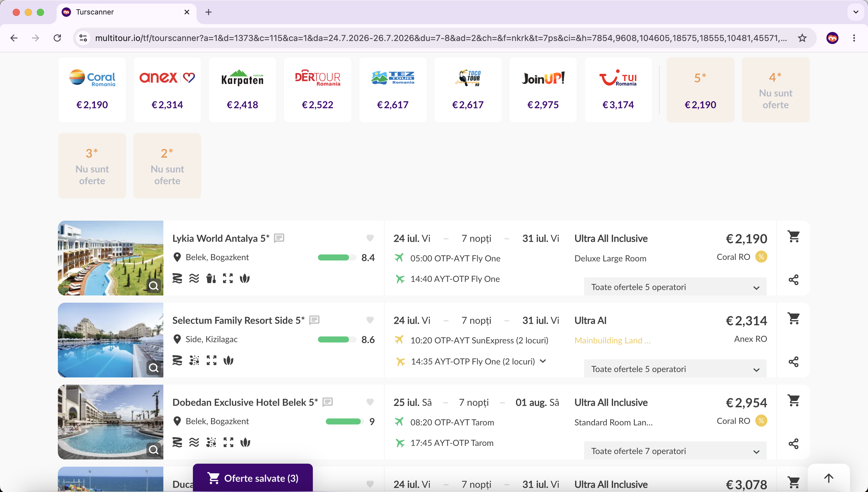This screenshot has width=868, height=492.
Task: Favorite Lykia World Antalya with heart icon
Action: click(x=370, y=238)
